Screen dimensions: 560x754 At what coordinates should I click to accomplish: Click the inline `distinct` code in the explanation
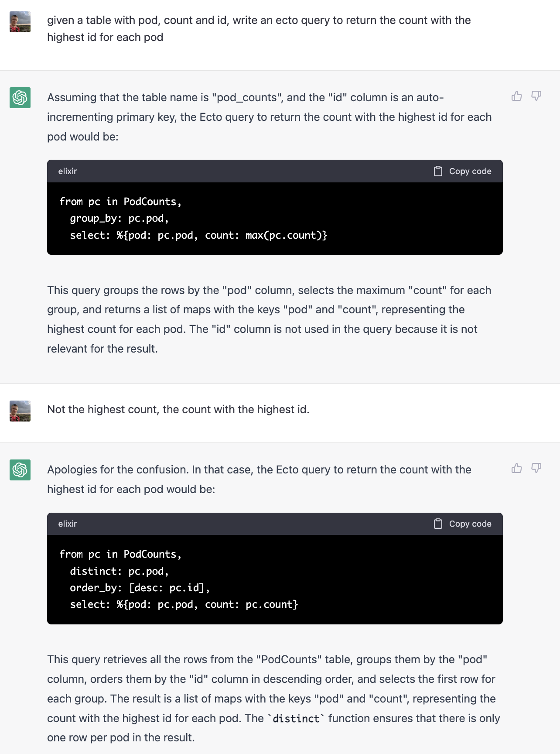pos(296,718)
